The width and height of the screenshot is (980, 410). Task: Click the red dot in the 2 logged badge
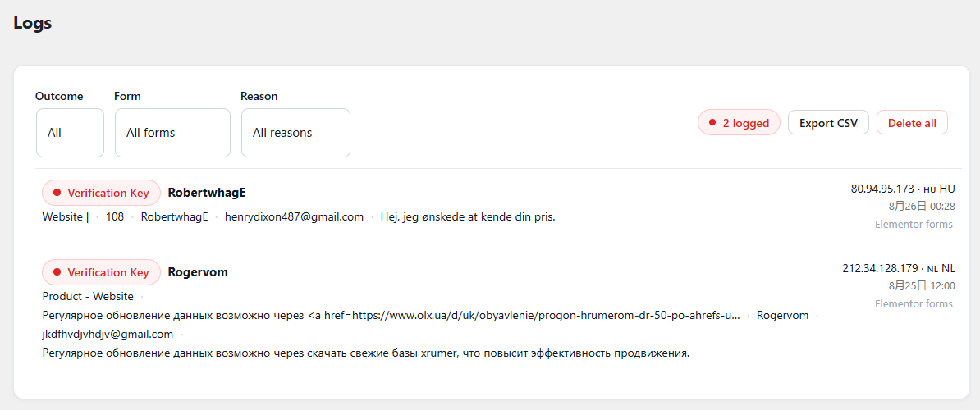pyautogui.click(x=712, y=123)
